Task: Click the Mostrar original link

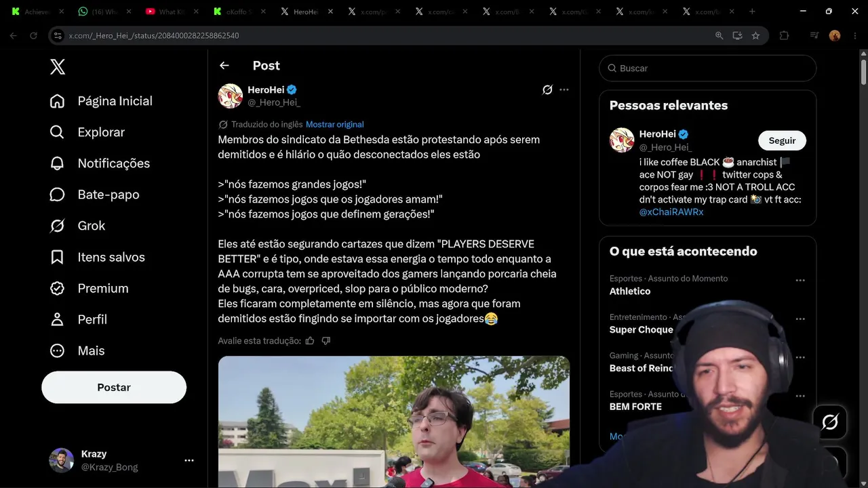Action: point(334,125)
